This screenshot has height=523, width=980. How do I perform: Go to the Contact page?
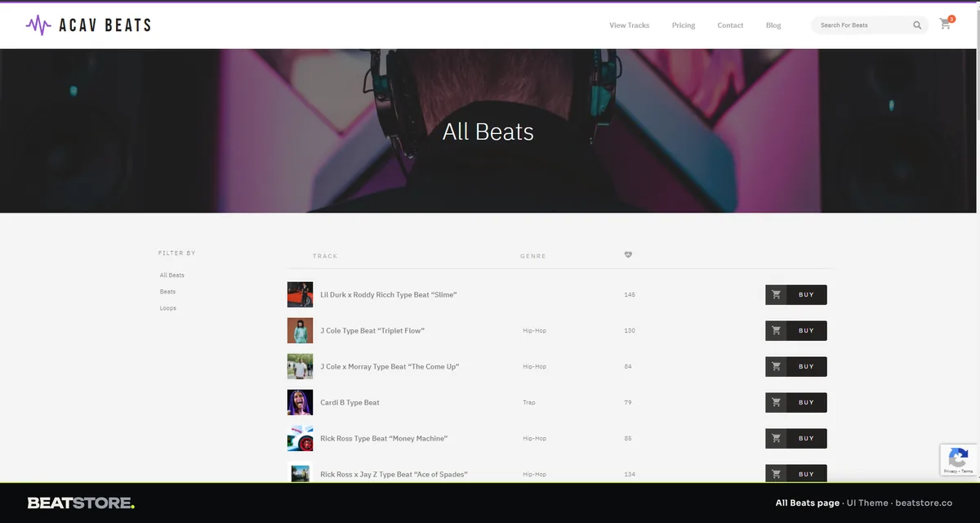[730, 25]
